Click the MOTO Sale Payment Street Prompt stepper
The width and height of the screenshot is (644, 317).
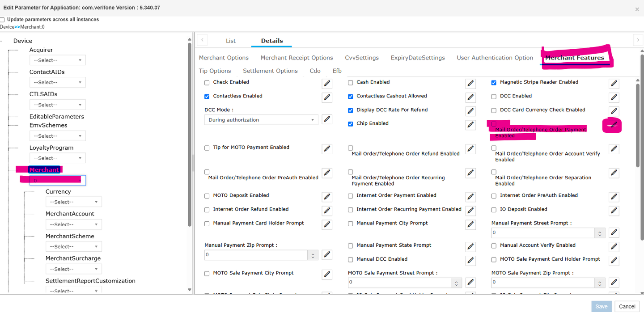pos(456,283)
